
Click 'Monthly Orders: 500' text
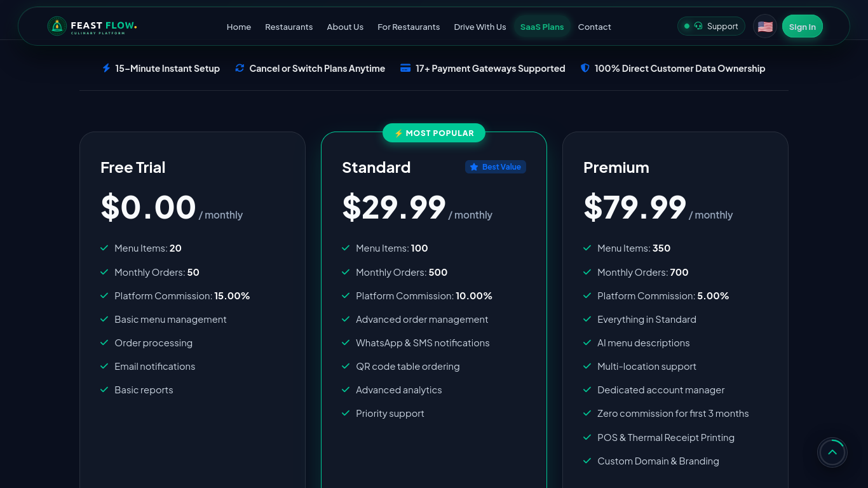402,272
